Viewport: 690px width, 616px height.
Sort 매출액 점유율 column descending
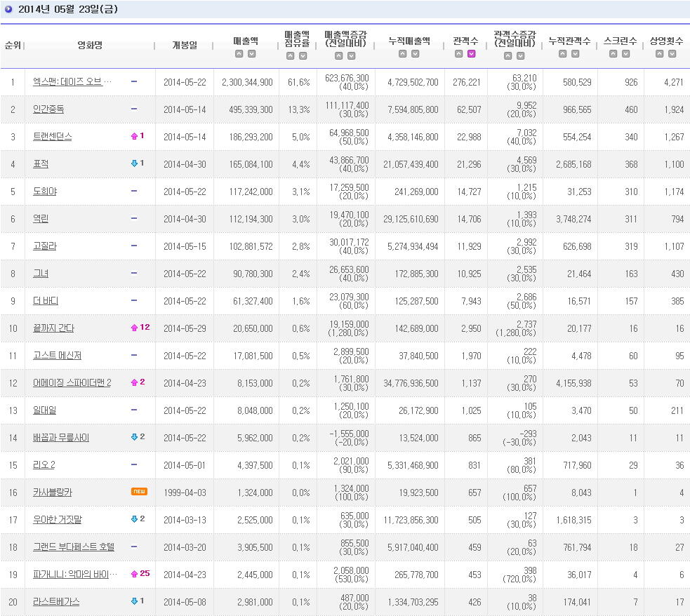pos(303,56)
